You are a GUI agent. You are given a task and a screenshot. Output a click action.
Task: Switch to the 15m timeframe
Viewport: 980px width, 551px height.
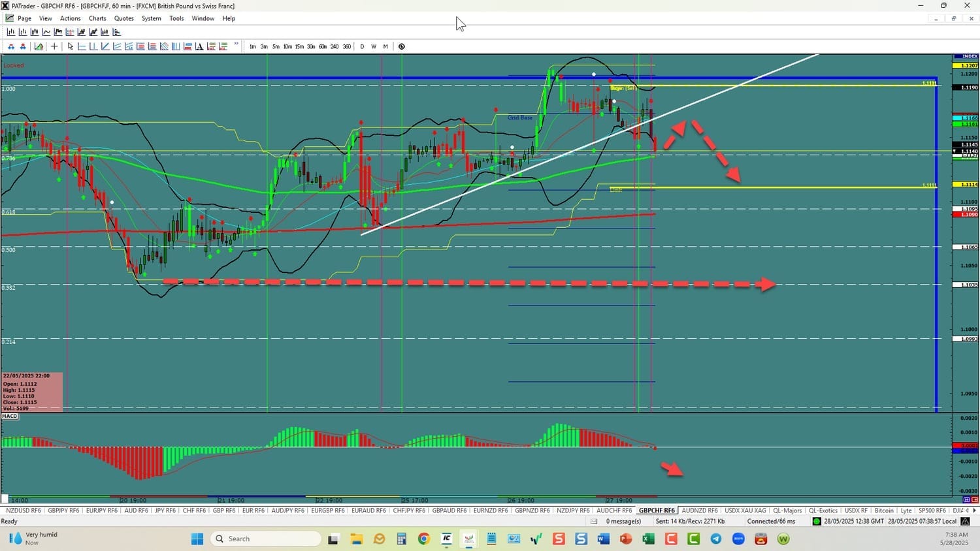299,46
